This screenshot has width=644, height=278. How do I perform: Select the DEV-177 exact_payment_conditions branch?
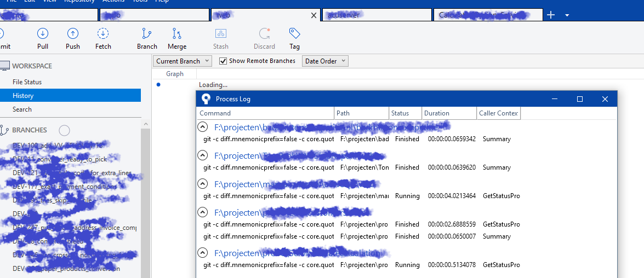[x=65, y=187]
